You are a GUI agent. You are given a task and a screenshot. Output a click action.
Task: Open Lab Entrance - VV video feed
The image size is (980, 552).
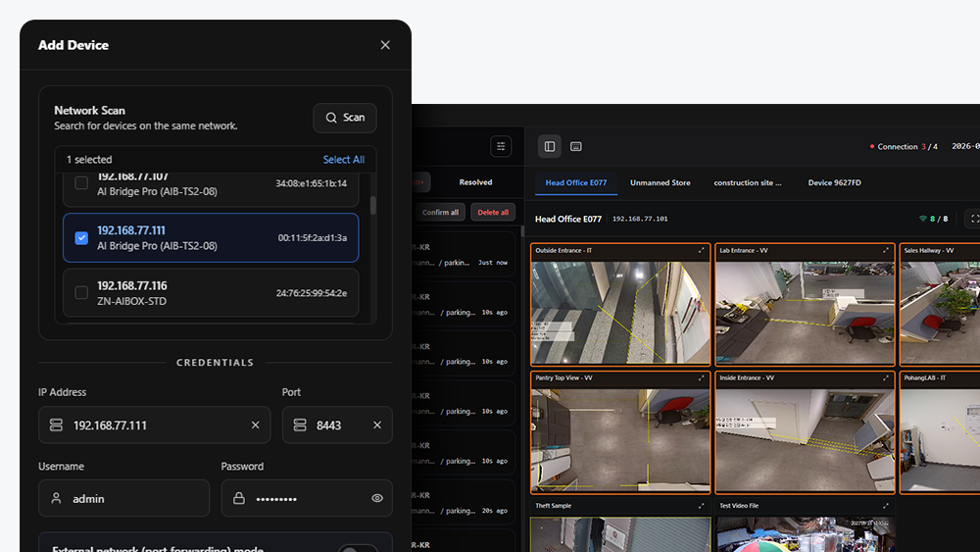point(805,312)
